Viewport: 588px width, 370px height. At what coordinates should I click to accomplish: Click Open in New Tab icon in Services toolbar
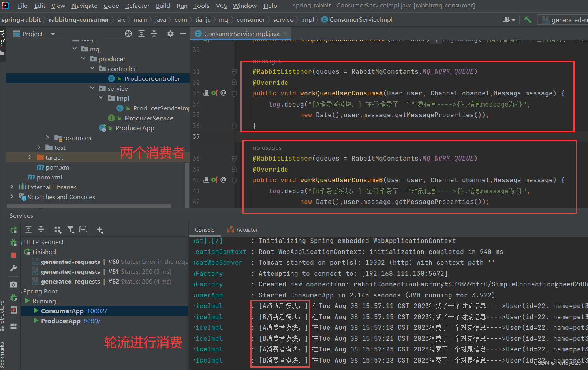(x=83, y=229)
